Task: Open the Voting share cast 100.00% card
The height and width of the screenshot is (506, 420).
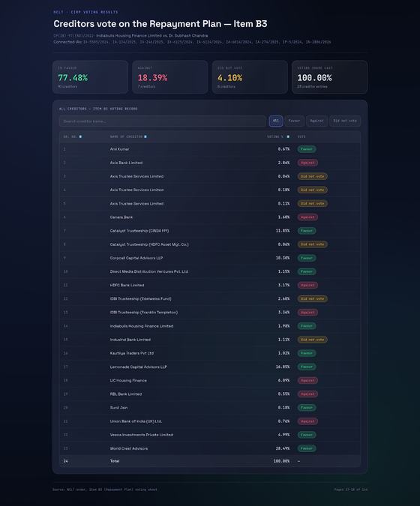Action: (329, 76)
